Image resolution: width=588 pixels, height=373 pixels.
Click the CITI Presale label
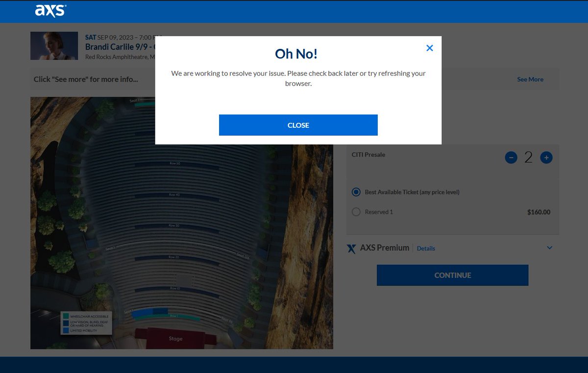click(368, 155)
